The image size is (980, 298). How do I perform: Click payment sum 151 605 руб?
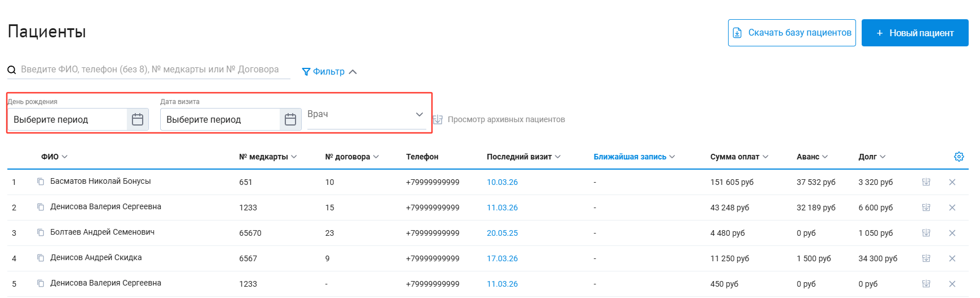click(x=732, y=182)
